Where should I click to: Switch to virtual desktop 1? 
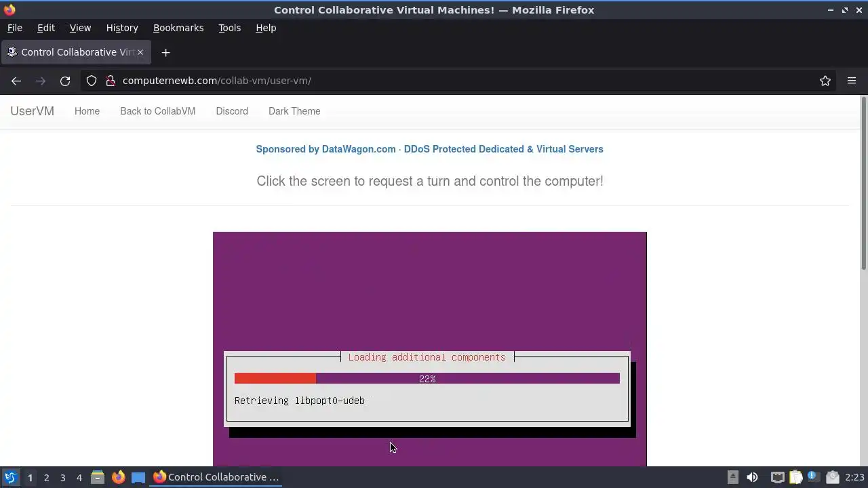click(30, 477)
